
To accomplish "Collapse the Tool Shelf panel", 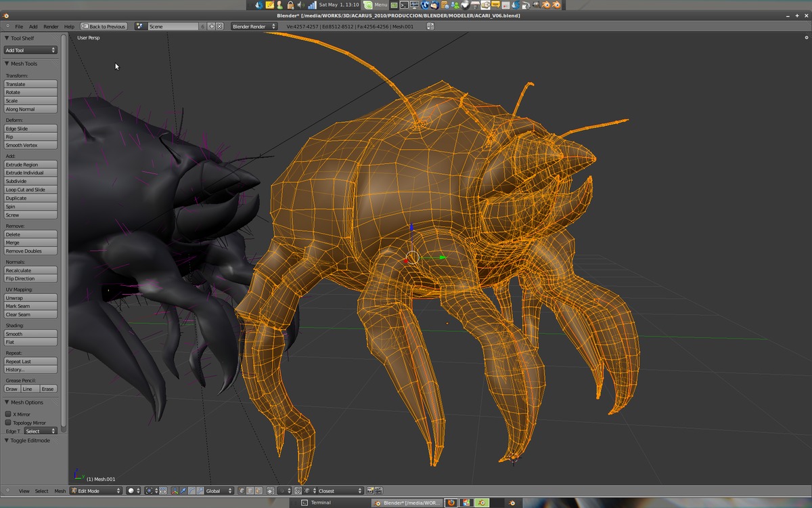I will (7, 38).
